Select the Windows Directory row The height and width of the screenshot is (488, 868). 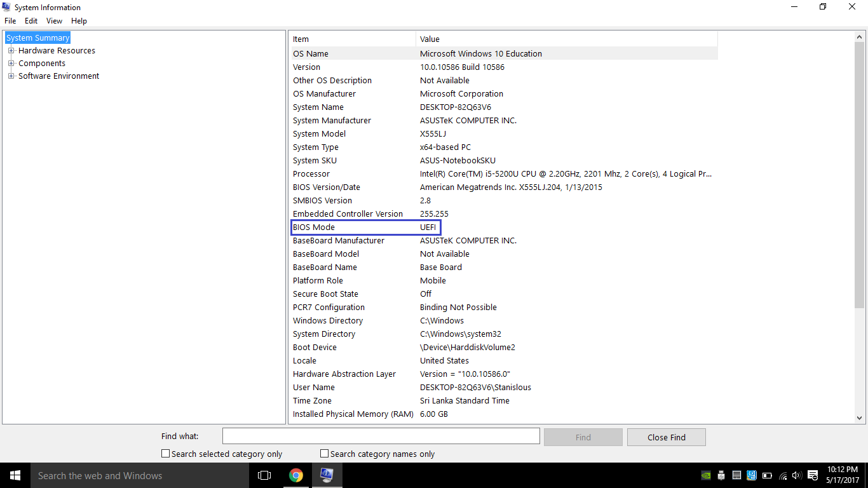(504, 321)
